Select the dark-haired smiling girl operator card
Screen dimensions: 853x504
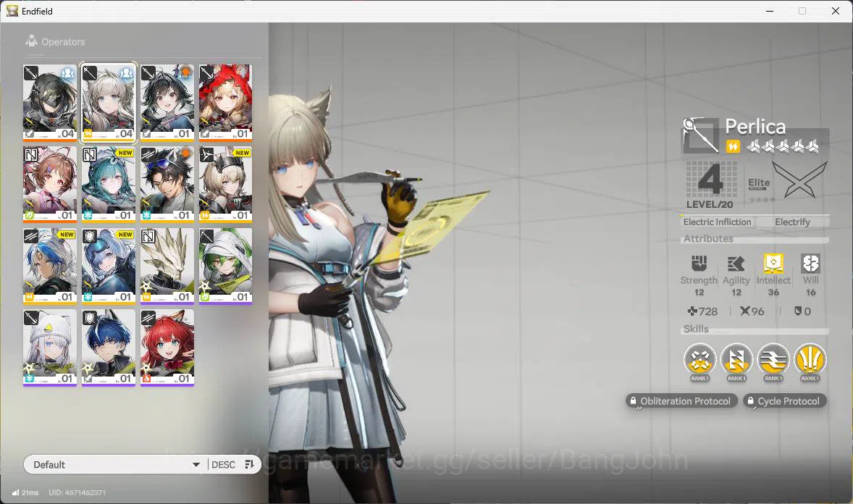pos(167,102)
